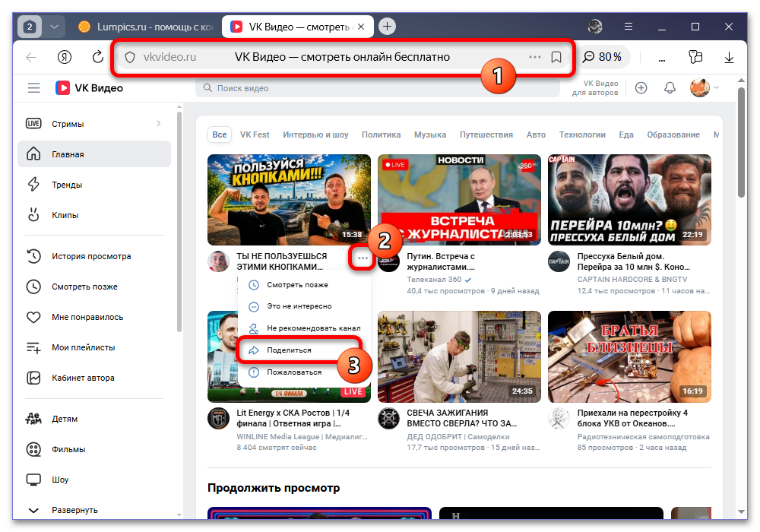Open Стримы section
Image resolution: width=760 pixels, height=532 pixels.
(94, 124)
